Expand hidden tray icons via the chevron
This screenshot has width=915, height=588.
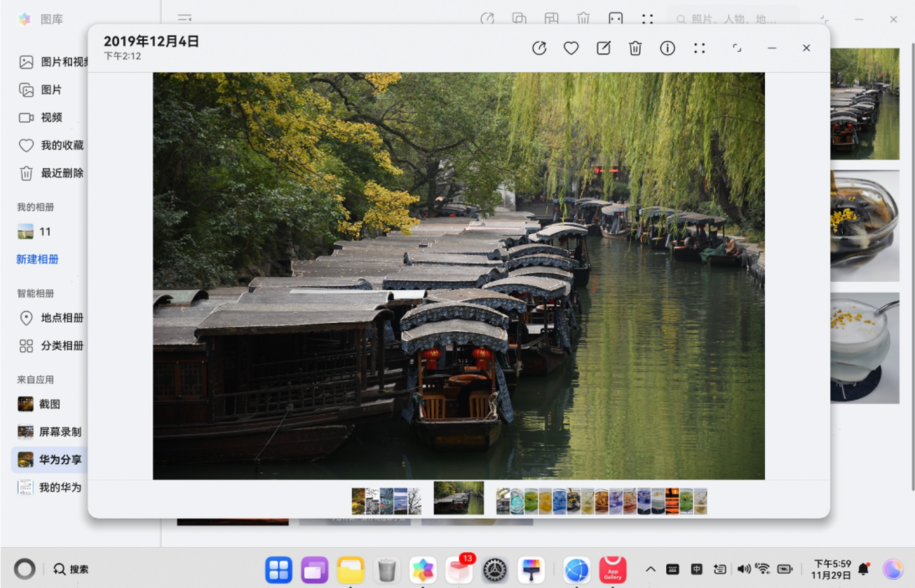click(x=650, y=569)
